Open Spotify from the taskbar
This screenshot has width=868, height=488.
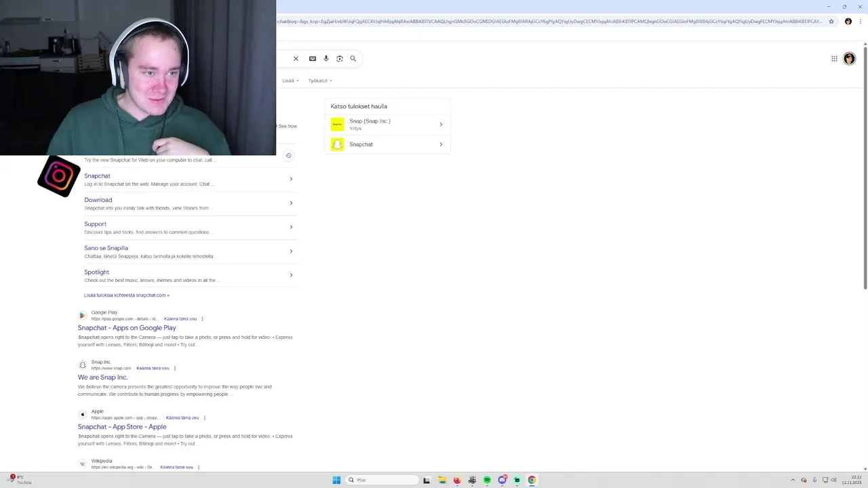[487, 480]
